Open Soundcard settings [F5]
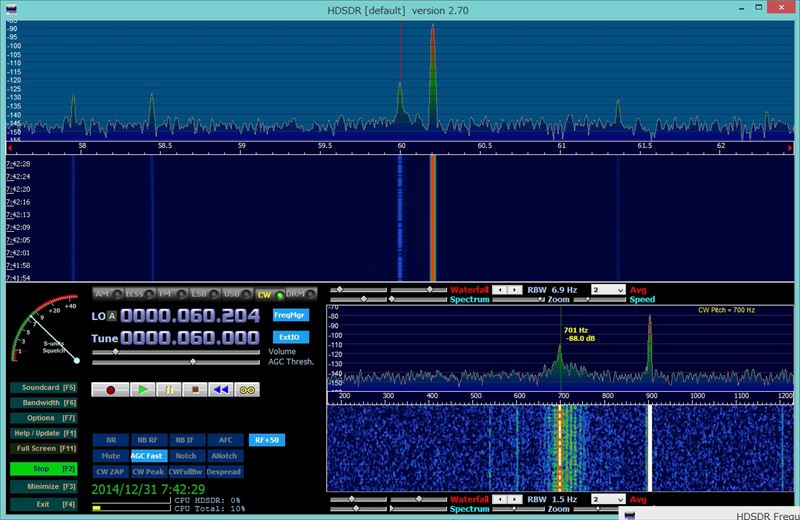 [x=44, y=388]
